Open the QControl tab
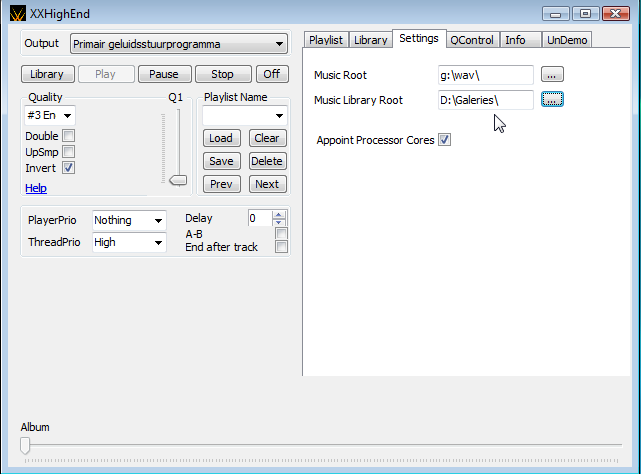641x474 pixels. click(472, 40)
